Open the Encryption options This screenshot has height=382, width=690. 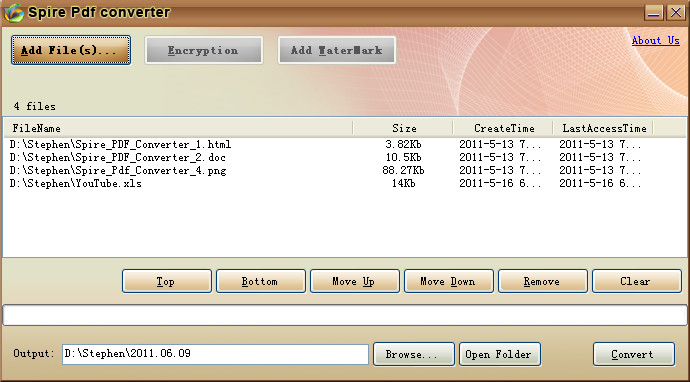204,50
